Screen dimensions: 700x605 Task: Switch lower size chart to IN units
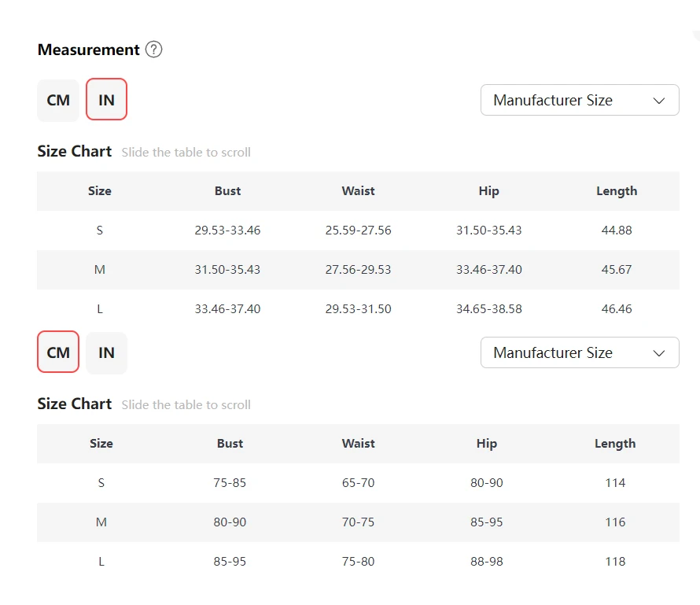click(106, 352)
